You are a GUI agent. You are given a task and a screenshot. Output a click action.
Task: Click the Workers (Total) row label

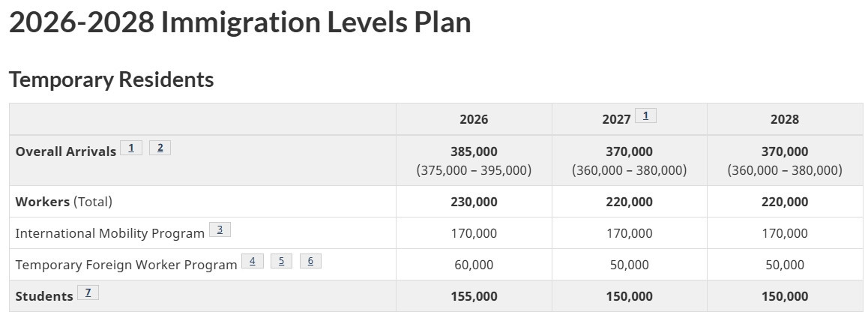pos(64,202)
